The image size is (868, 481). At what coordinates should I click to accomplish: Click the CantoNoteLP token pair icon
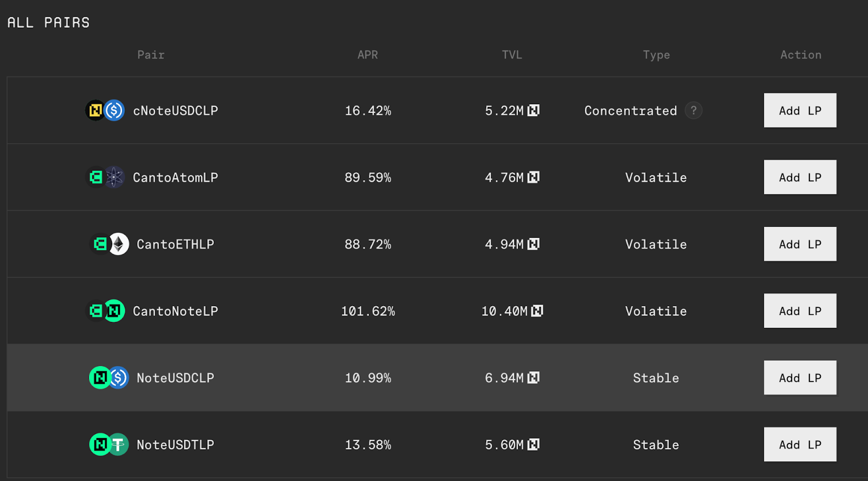105,311
